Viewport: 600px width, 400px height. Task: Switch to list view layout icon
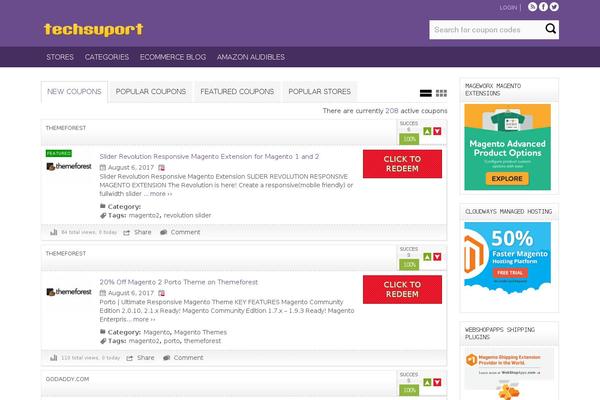click(x=426, y=93)
